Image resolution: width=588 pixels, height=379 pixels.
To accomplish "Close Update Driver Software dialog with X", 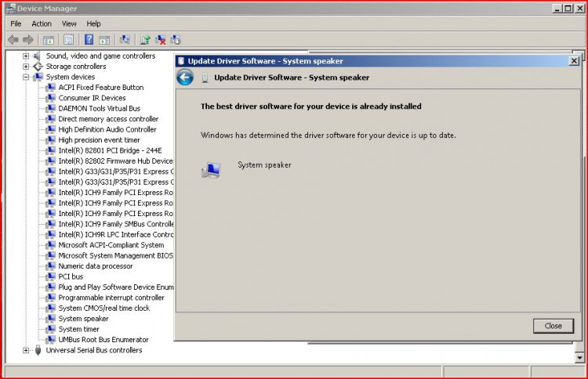I will [x=574, y=61].
